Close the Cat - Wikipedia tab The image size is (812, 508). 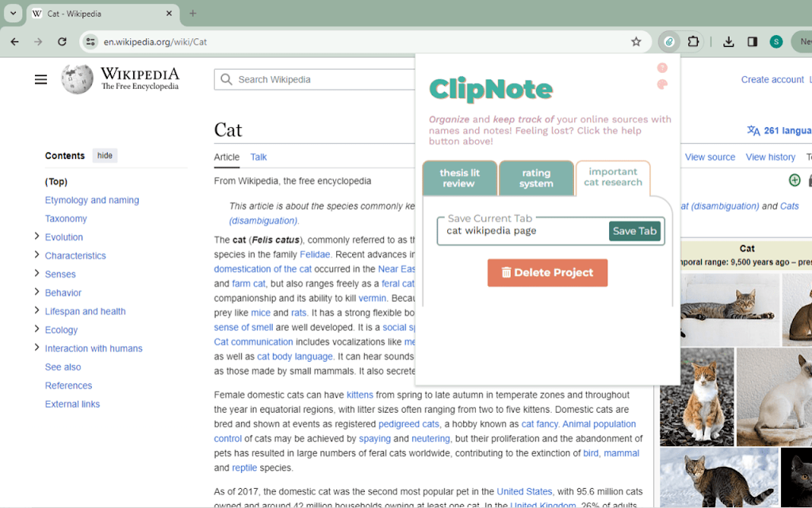(169, 13)
